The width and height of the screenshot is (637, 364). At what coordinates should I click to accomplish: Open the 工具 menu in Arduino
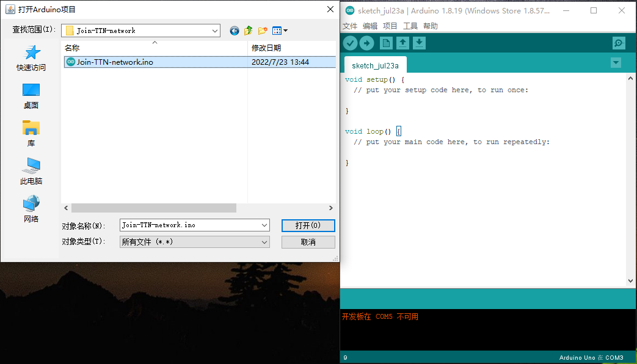point(410,26)
